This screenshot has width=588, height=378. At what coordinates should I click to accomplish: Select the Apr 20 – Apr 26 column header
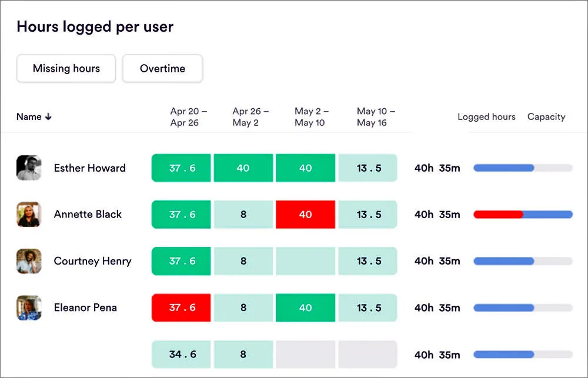tap(185, 117)
